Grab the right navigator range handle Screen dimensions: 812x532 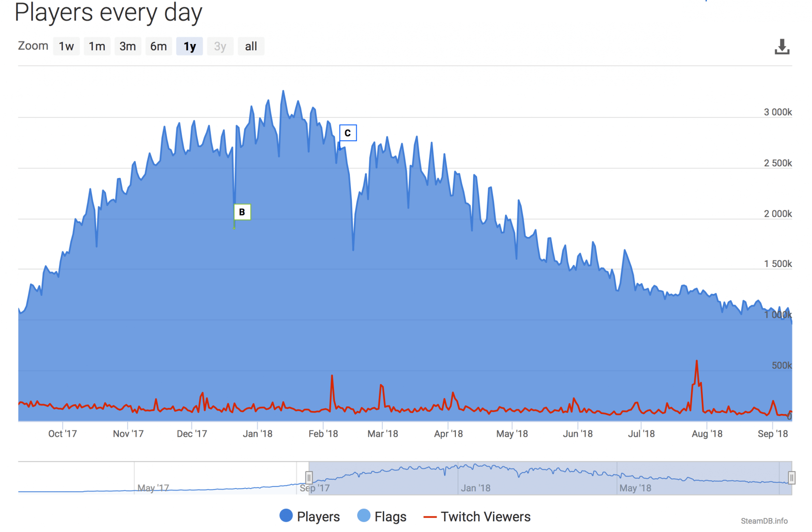[x=792, y=478]
